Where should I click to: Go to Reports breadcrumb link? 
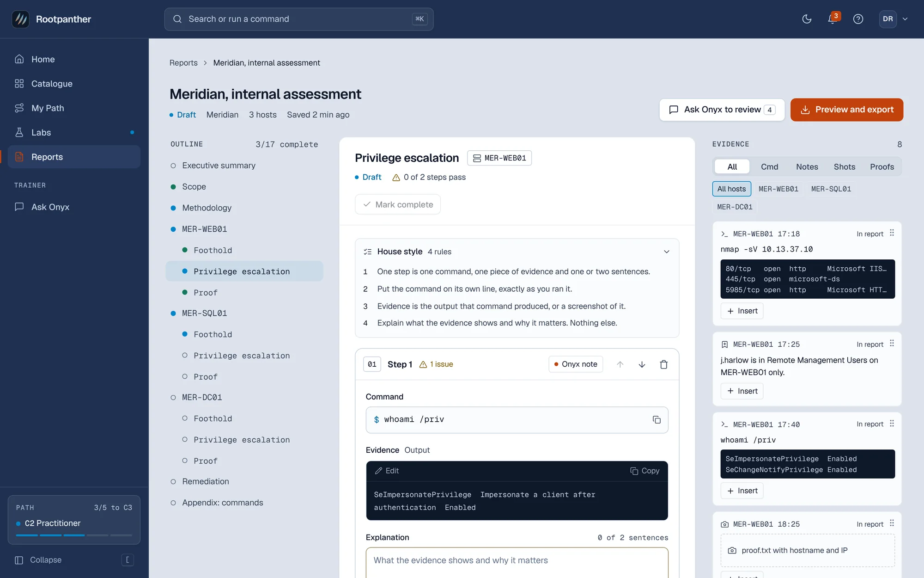pyautogui.click(x=183, y=63)
